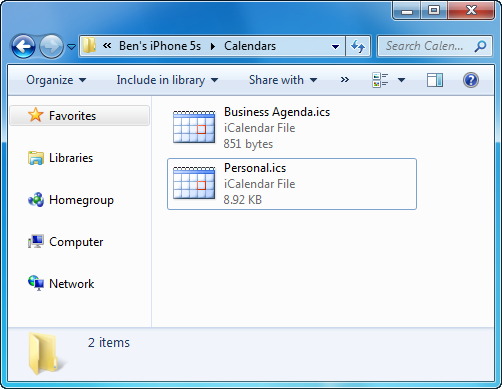Open the Organize menu
The height and width of the screenshot is (389, 502).
(x=56, y=80)
